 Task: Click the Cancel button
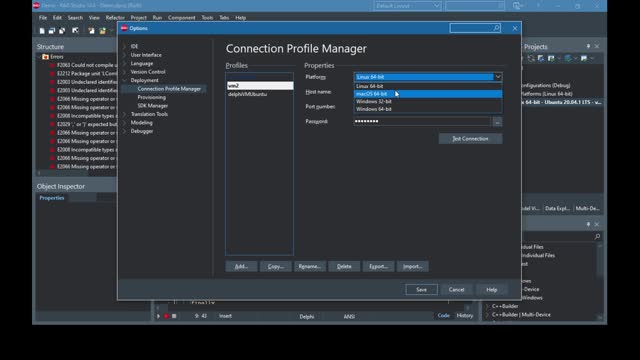(x=456, y=290)
